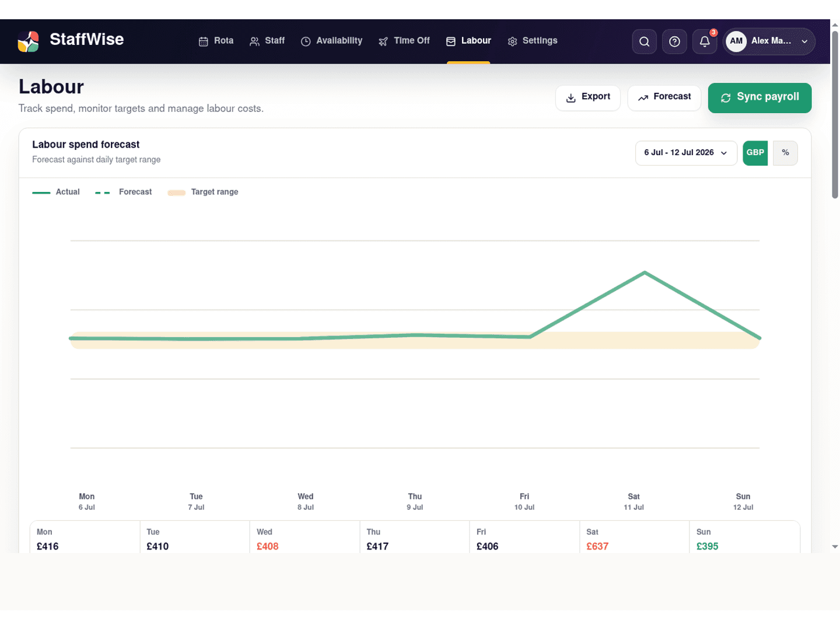Open Settings from navigation
The height and width of the screenshot is (630, 840).
[532, 41]
